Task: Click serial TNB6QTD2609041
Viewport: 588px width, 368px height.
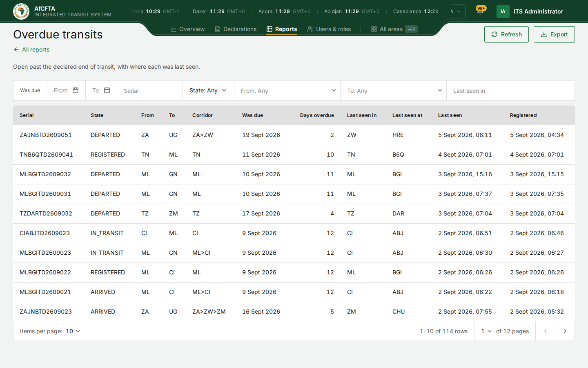Action: pyautogui.click(x=46, y=155)
